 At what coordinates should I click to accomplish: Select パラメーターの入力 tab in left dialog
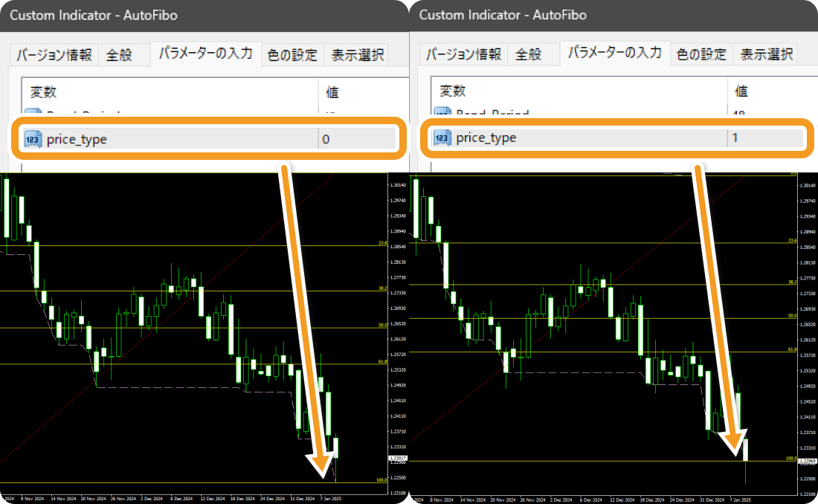[205, 54]
